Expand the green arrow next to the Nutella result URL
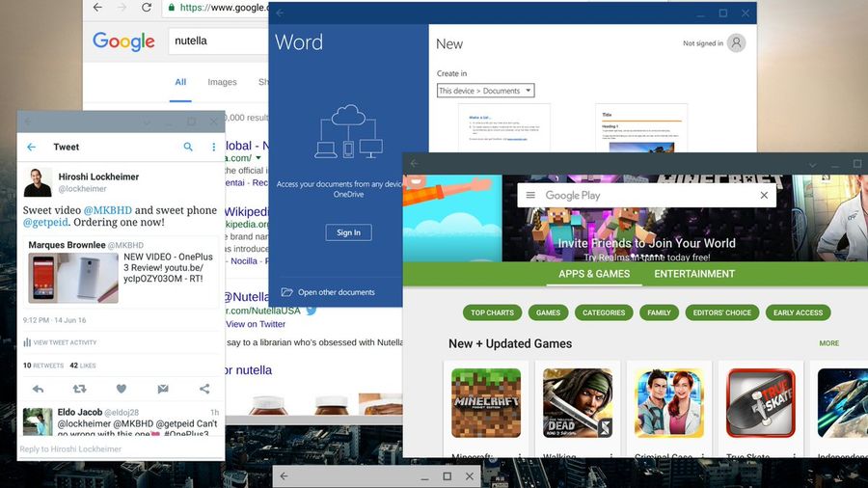Image resolution: width=868 pixels, height=488 pixels. 258,158
